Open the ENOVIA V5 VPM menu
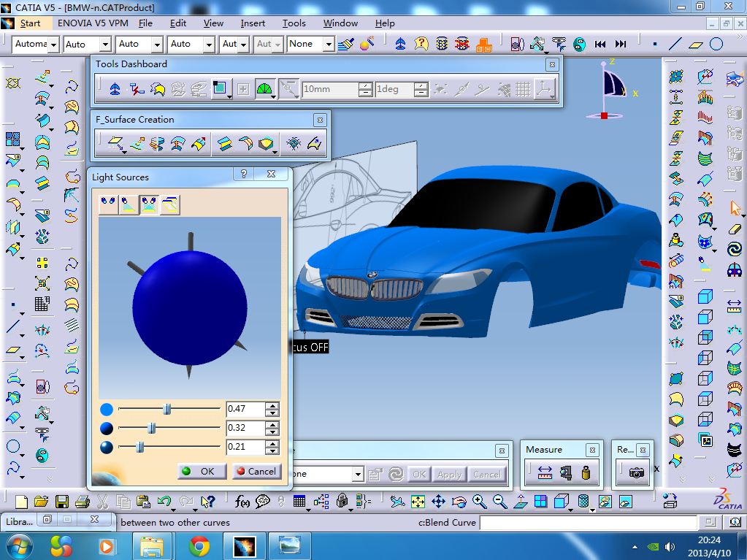The width and height of the screenshot is (747, 560). pos(93,23)
